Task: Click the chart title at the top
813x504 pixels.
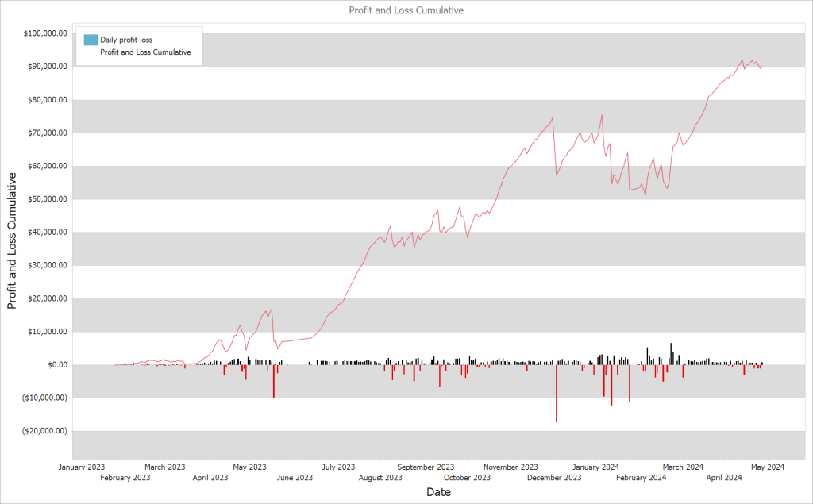Action: 406,11
